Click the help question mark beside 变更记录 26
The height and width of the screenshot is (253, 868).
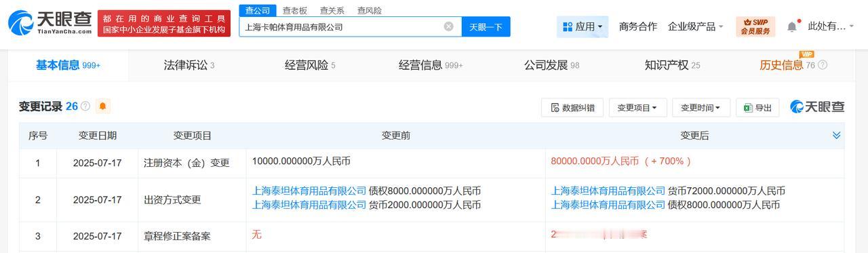(85, 106)
